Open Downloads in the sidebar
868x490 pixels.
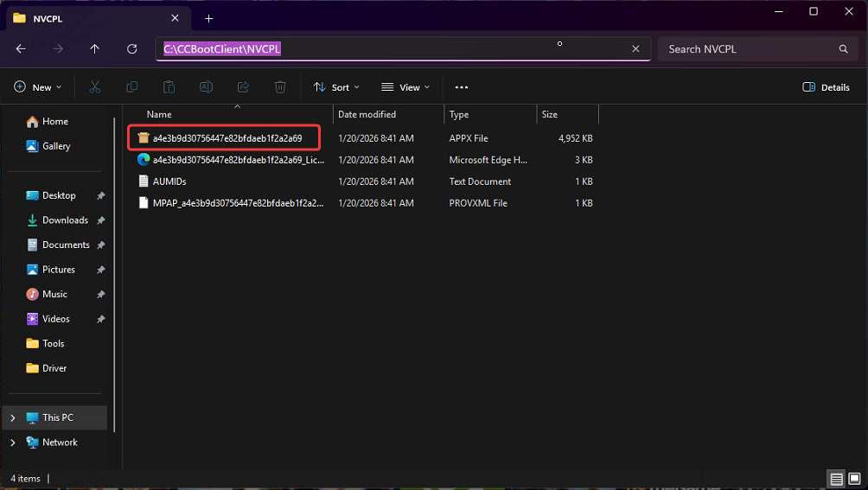pos(65,220)
